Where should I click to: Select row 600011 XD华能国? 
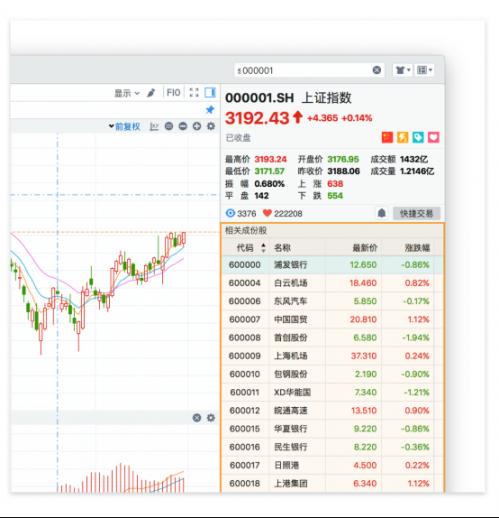pyautogui.click(x=332, y=392)
